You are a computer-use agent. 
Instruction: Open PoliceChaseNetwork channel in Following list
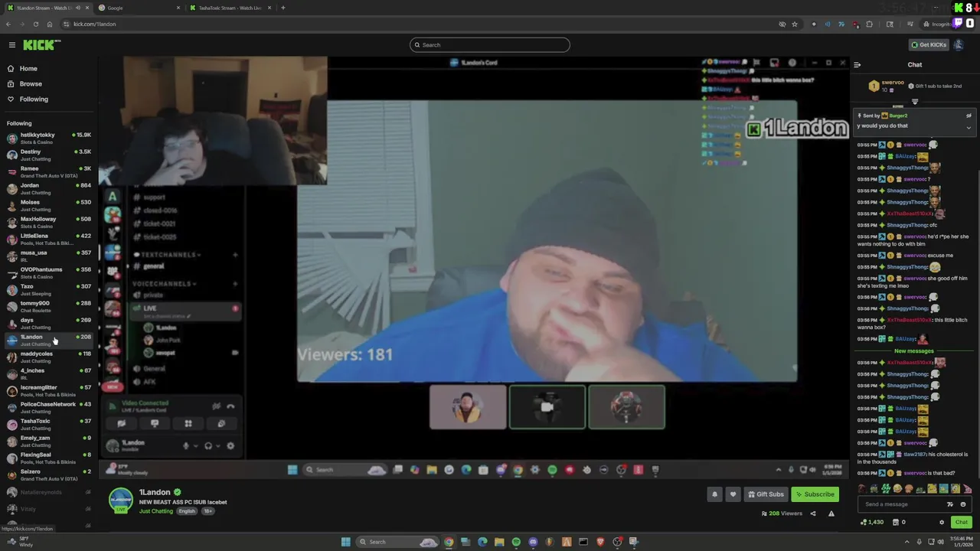click(48, 408)
